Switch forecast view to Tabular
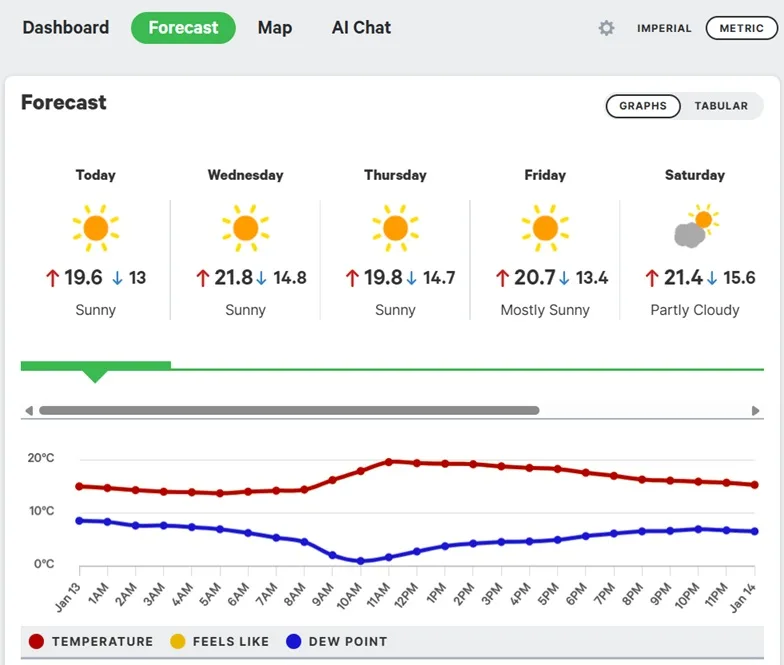 point(721,106)
